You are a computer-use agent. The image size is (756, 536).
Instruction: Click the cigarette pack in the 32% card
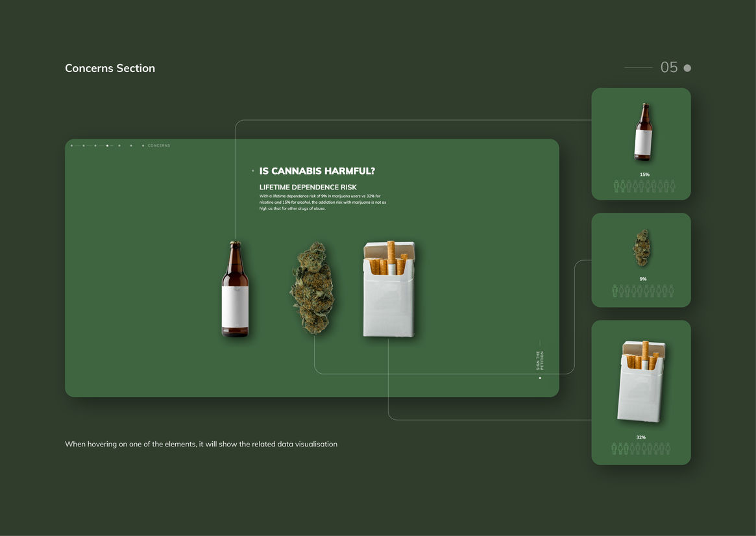[641, 382]
